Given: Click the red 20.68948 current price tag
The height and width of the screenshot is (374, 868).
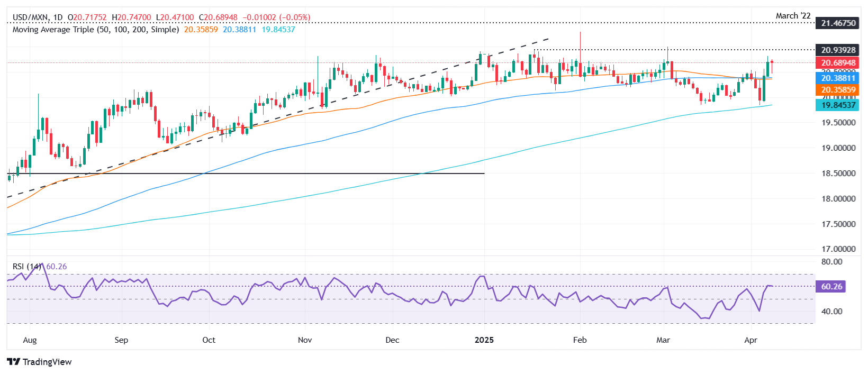Looking at the screenshot, I should click(x=838, y=63).
